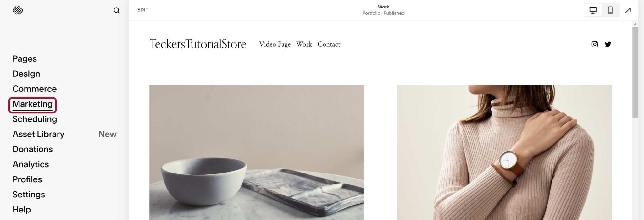Click the preview vertical scrollbar
Viewport: 644px width, 220px height.
pos(635,72)
